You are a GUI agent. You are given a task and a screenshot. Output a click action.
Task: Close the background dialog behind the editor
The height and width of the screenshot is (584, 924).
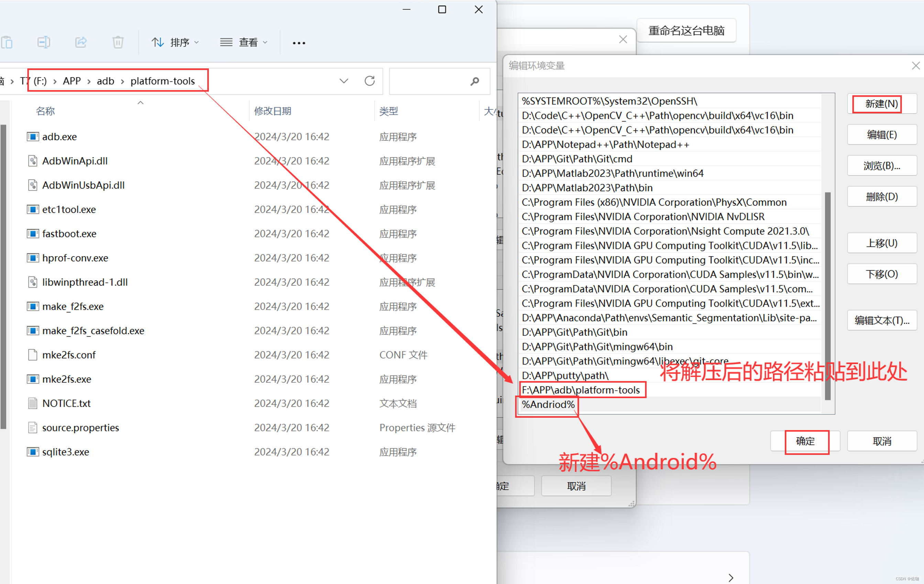pyautogui.click(x=623, y=39)
